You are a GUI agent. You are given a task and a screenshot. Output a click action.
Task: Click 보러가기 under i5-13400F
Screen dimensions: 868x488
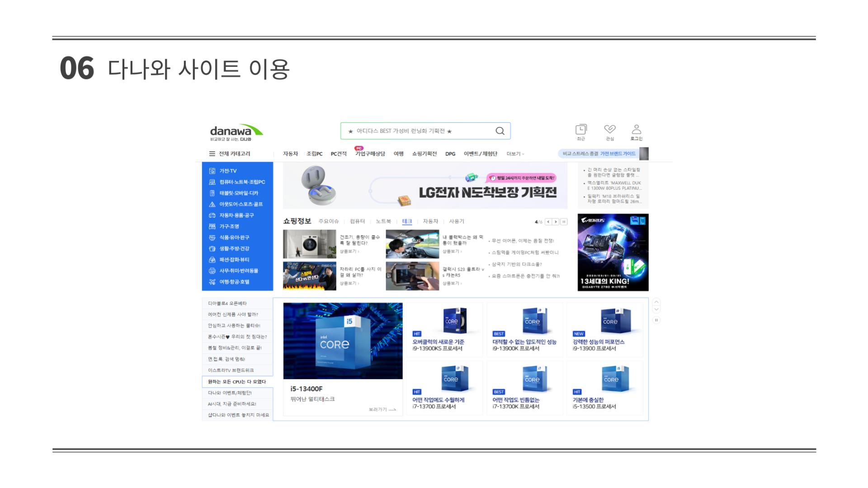(382, 409)
